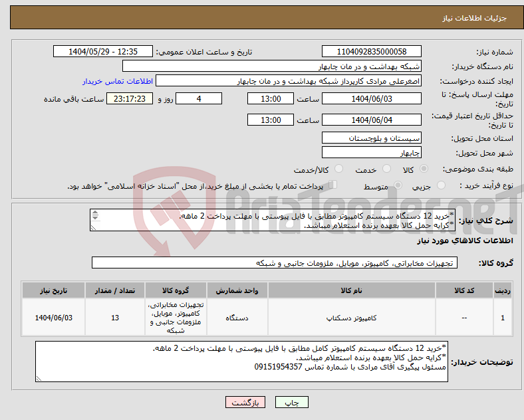
Task: Click the table date cell 1404/06/03
Action: coord(53,318)
